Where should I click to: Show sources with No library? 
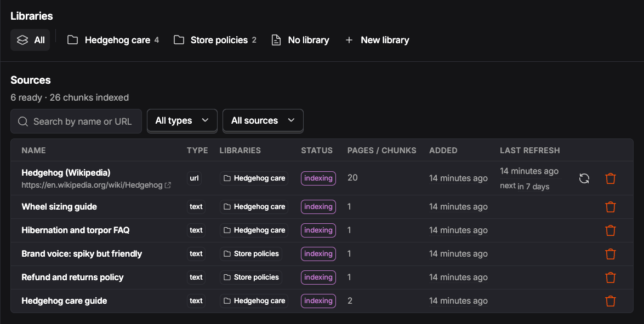(x=301, y=40)
